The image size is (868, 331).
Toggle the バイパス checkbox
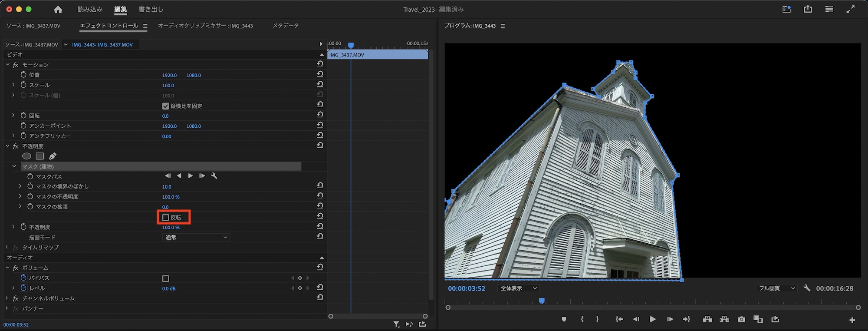tap(166, 278)
